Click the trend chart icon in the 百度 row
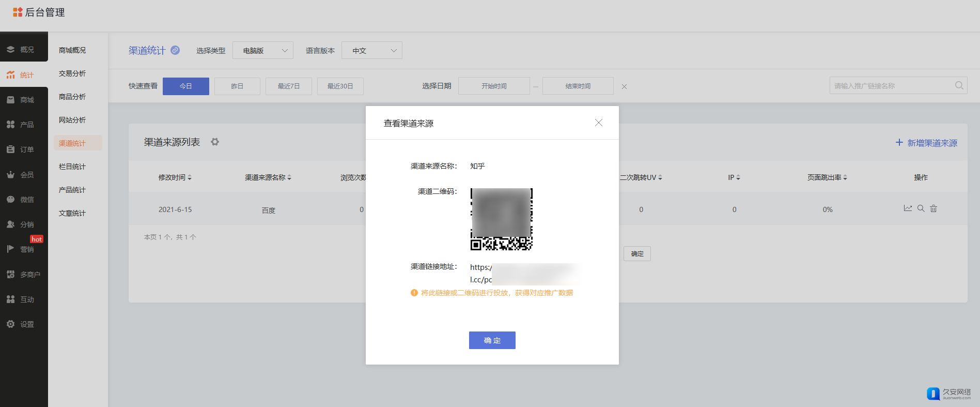Image resolution: width=980 pixels, height=407 pixels. [x=908, y=208]
